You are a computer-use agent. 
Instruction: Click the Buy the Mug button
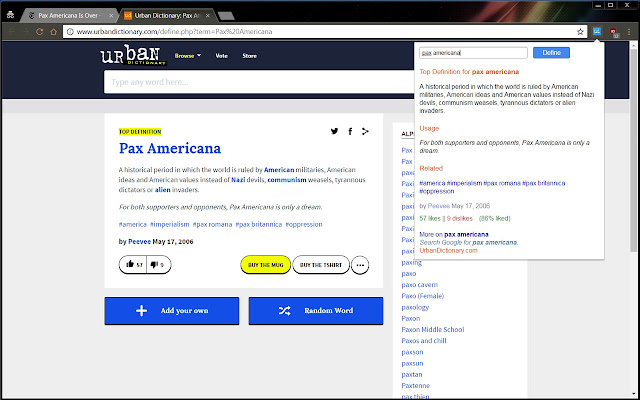[266, 264]
